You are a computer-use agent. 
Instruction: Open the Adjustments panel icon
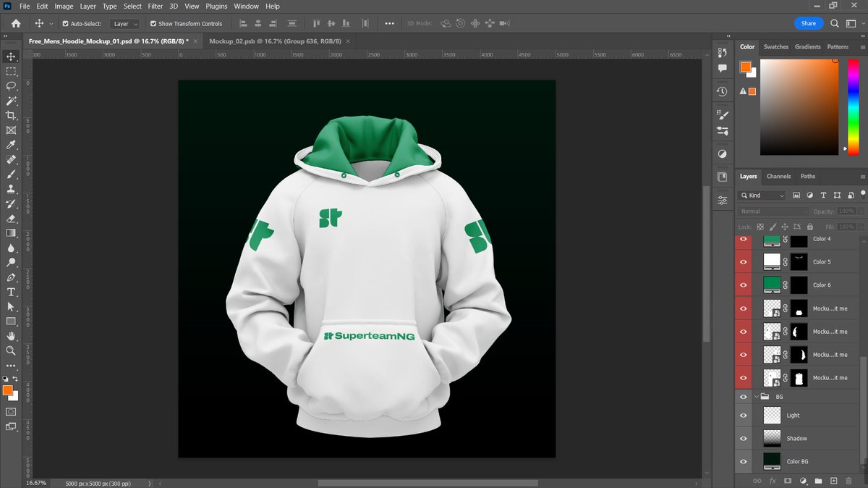point(722,154)
